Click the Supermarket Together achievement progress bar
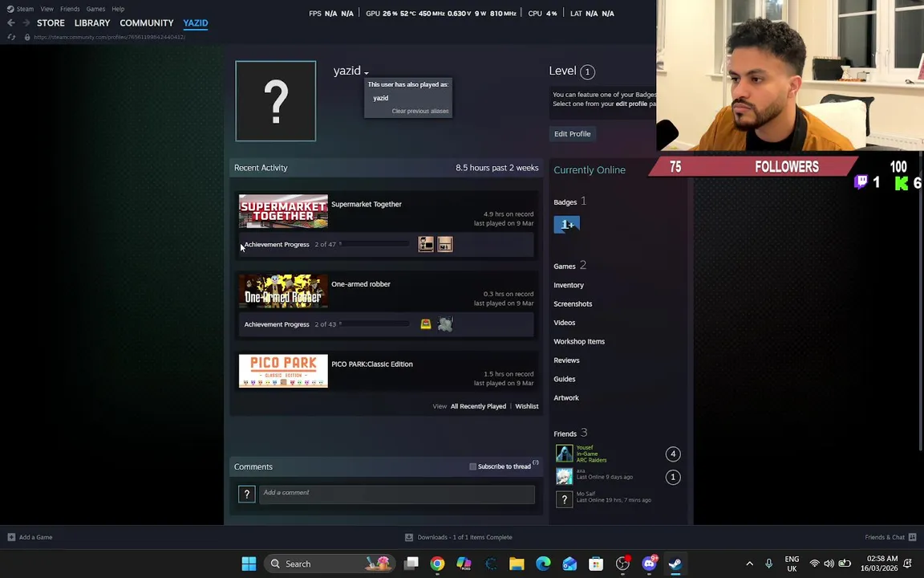The image size is (924, 578). coord(375,243)
